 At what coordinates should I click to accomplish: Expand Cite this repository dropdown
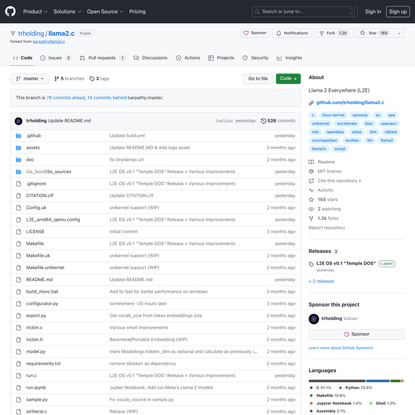335,181
